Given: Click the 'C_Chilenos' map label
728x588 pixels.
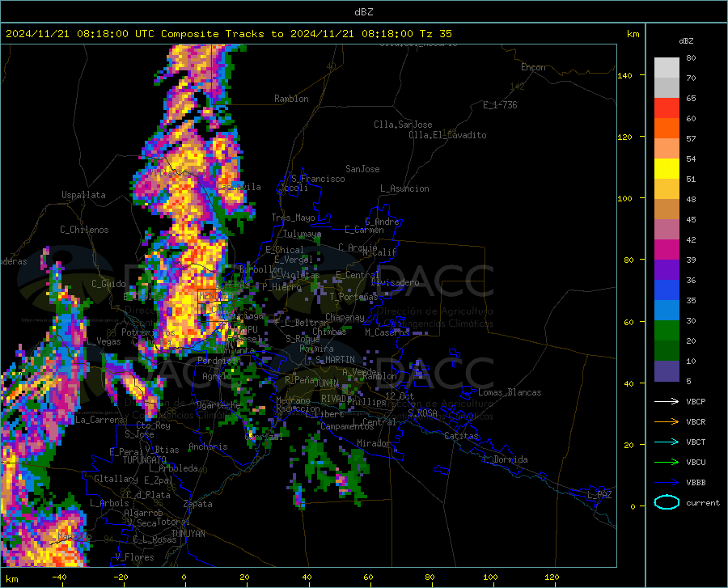Looking at the screenshot, I should point(84,230).
